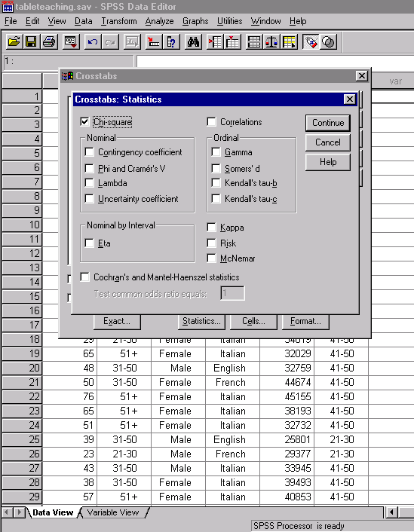Click the Go to Chart icon

(x=132, y=42)
